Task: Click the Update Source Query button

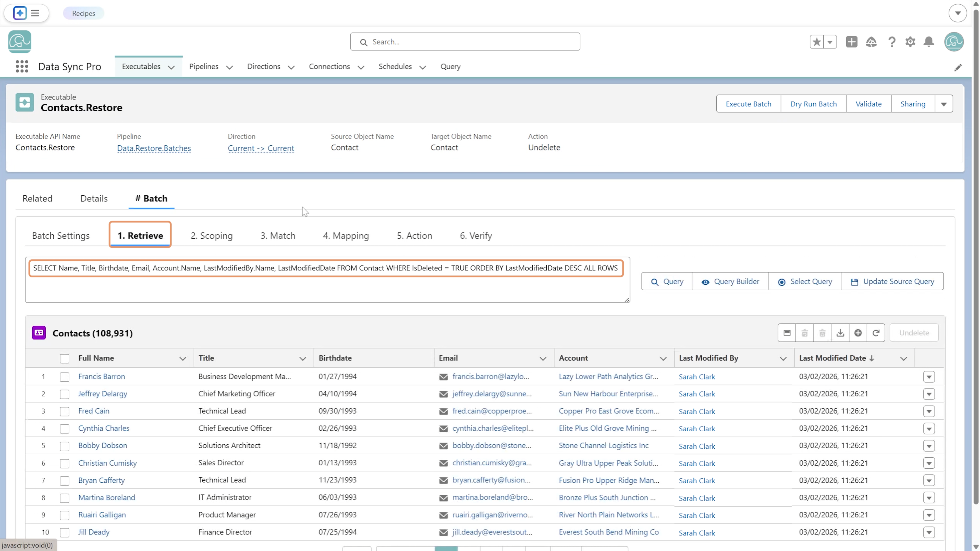Action: 892,281
